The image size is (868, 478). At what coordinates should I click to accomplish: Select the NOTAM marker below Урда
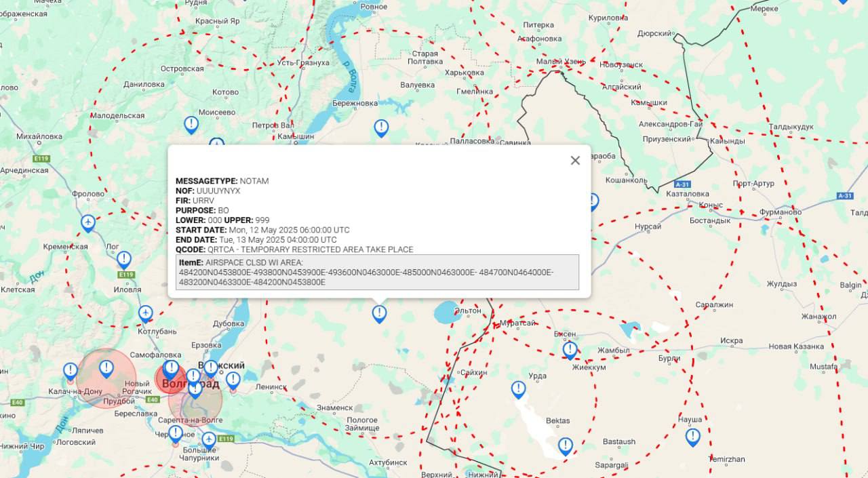[518, 389]
